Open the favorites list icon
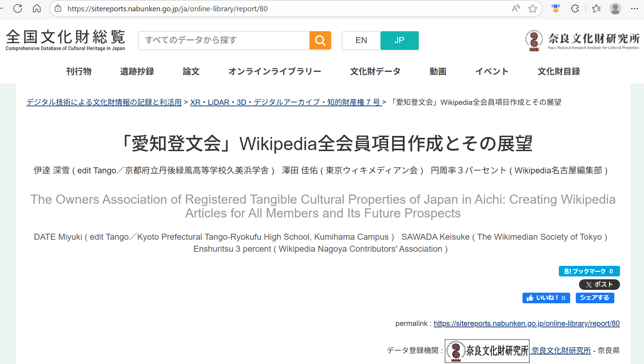644x364 pixels. (x=596, y=8)
